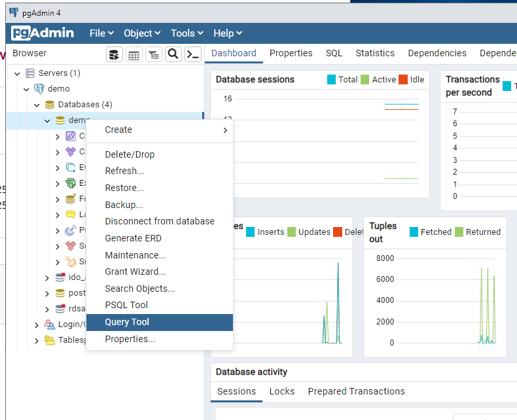517x420 pixels.
Task: Launch the PSQL terminal icon
Action: [193, 54]
